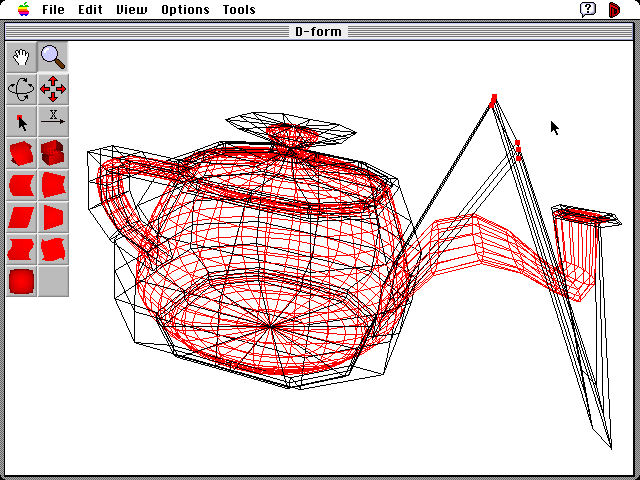Open the application switcher menu icon
Image resolution: width=640 pixels, height=480 pixels.
coord(614,9)
